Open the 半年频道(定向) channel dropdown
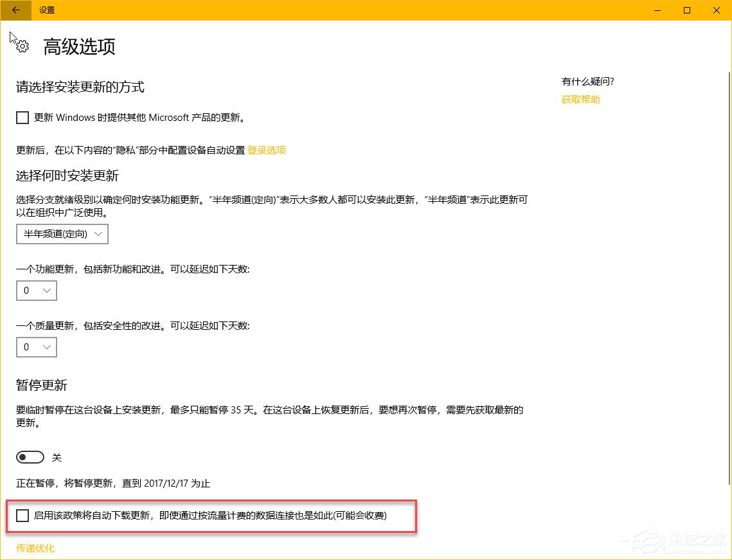 (x=62, y=233)
